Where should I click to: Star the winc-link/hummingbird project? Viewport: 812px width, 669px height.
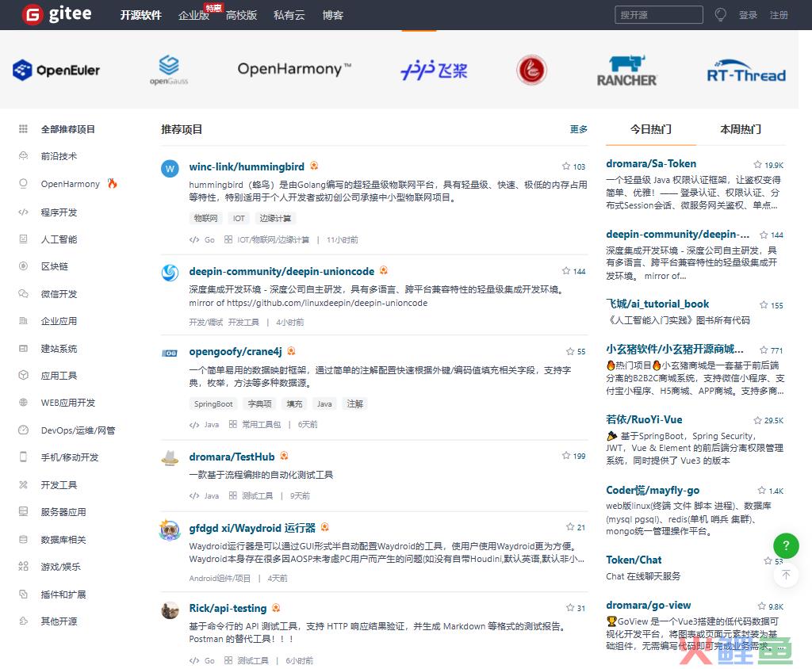point(573,166)
